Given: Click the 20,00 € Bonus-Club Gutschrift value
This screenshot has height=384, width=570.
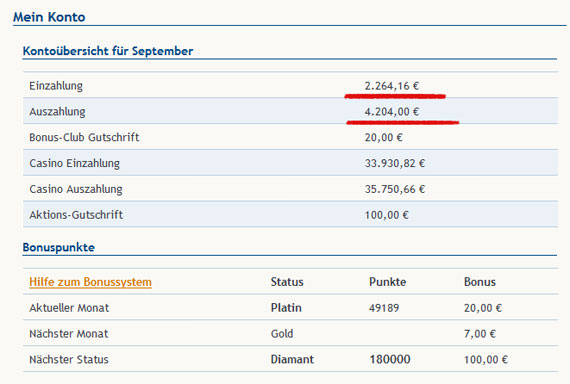Looking at the screenshot, I should click(x=384, y=137).
